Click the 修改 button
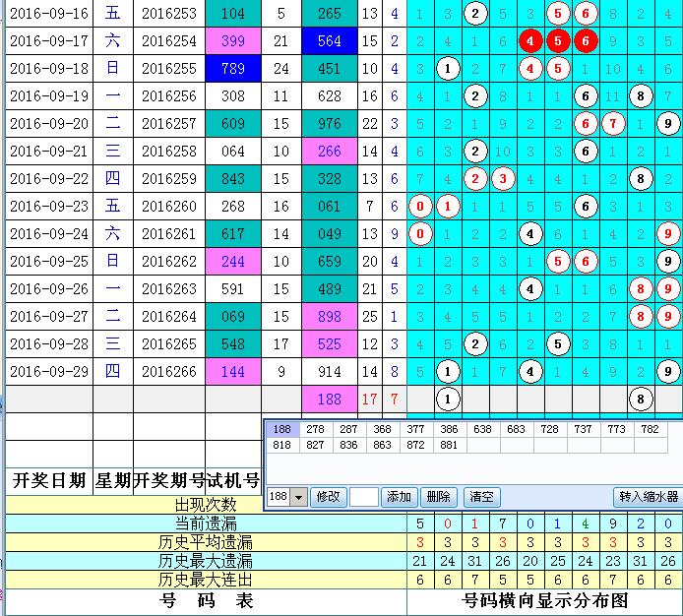This screenshot has width=683, height=616. point(328,497)
